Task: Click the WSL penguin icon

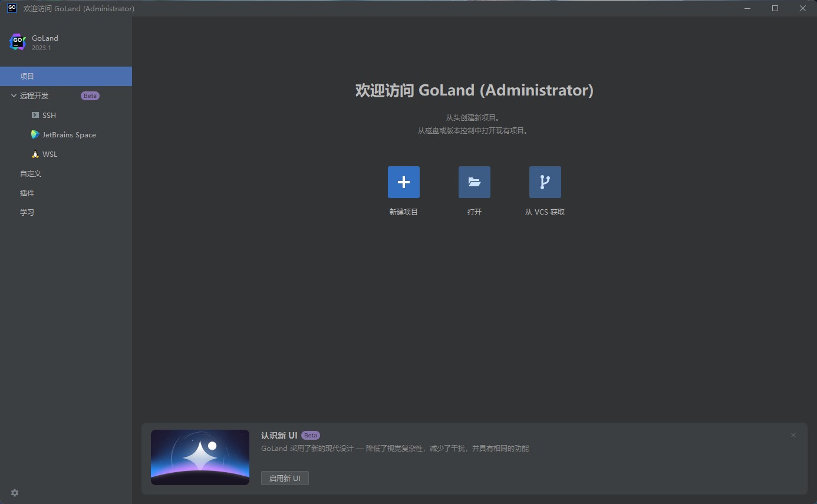Action: click(x=35, y=154)
